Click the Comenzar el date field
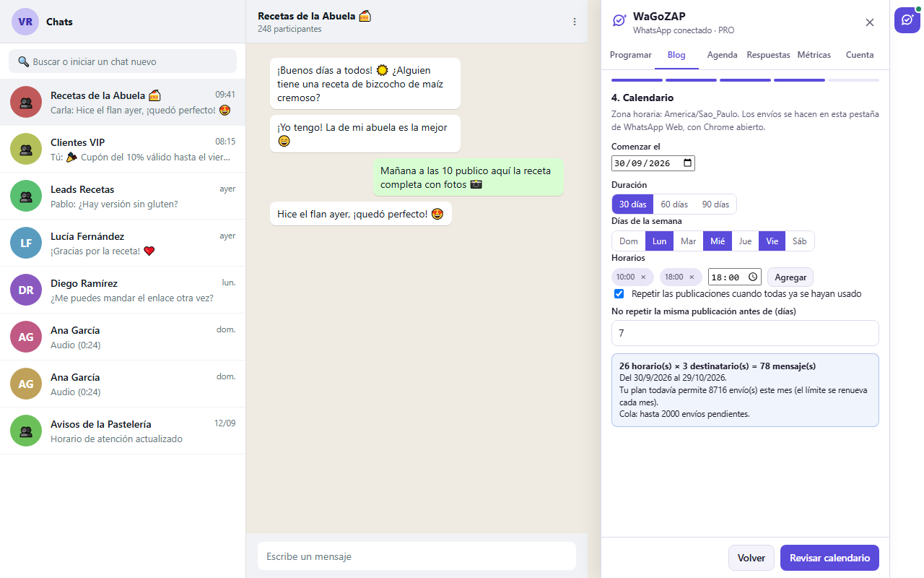The height and width of the screenshot is (578, 924). (x=653, y=163)
